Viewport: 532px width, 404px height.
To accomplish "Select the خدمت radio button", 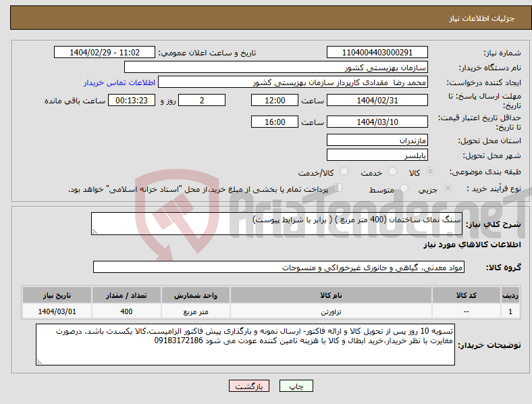I will pyautogui.click(x=392, y=172).
